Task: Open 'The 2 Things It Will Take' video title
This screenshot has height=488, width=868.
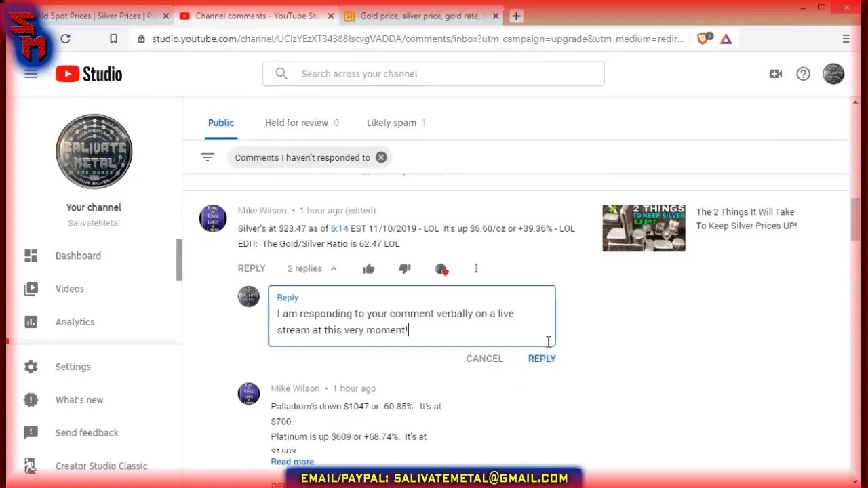Action: pyautogui.click(x=747, y=219)
